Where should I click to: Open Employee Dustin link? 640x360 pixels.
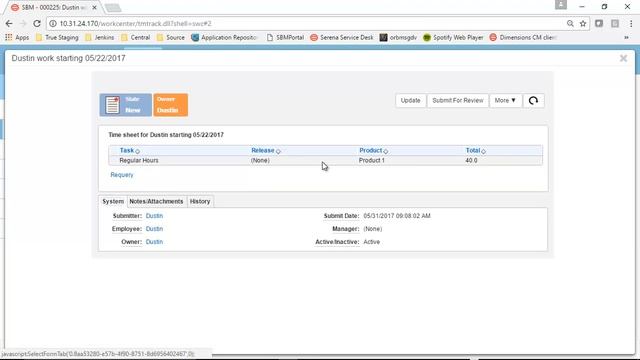click(154, 229)
